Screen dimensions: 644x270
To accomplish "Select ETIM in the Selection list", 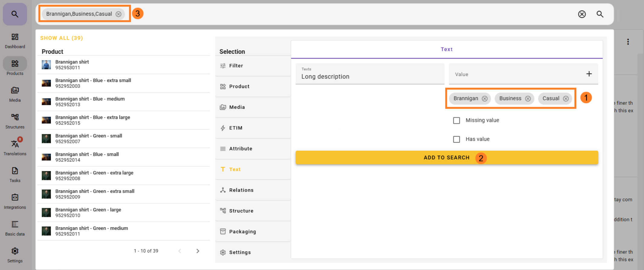I will coord(235,128).
